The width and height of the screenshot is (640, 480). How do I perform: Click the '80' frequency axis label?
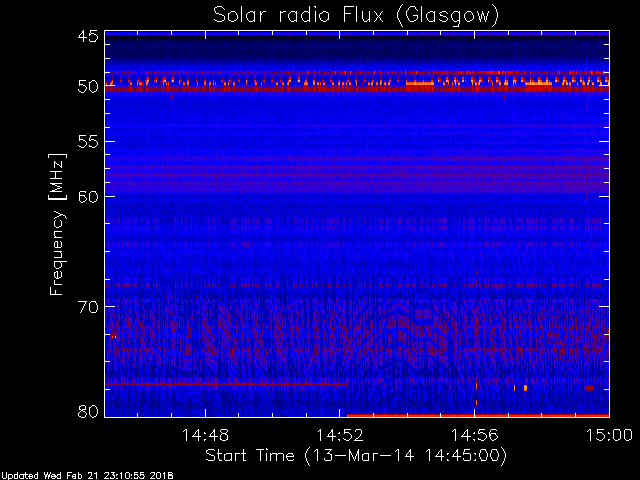click(x=88, y=411)
